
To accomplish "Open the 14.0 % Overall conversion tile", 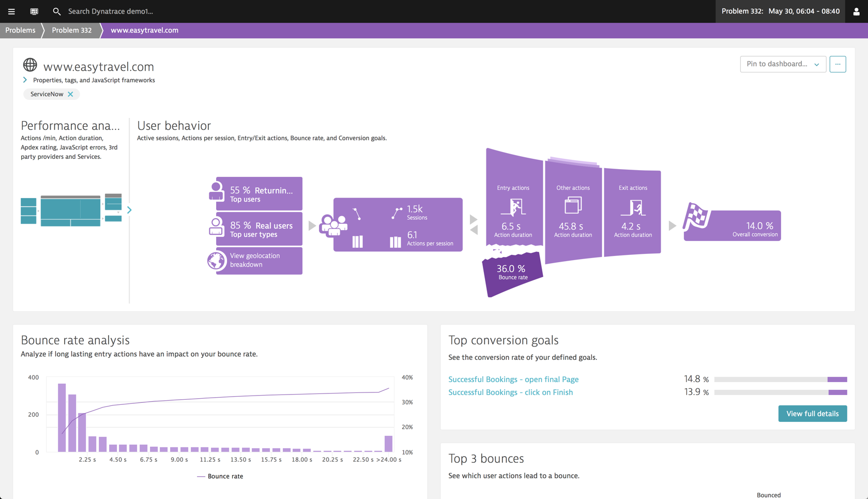I will click(733, 225).
